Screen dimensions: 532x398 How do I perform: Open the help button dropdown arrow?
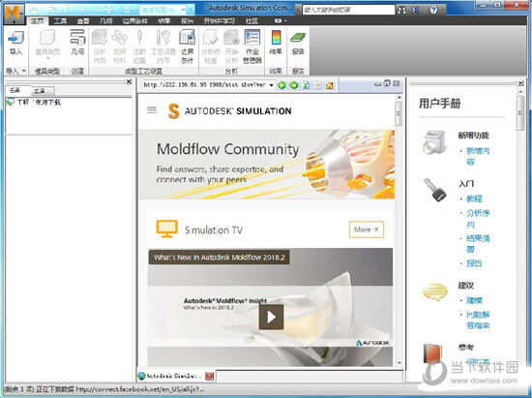pos(442,11)
